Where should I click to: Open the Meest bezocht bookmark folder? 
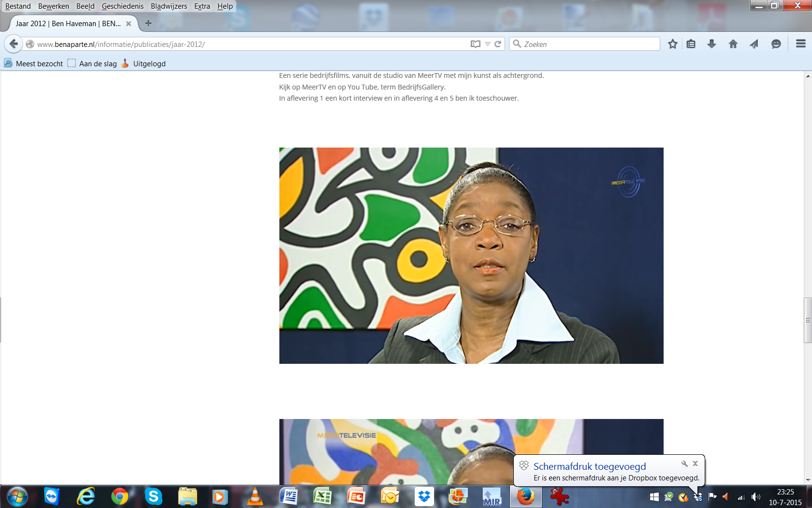point(34,63)
